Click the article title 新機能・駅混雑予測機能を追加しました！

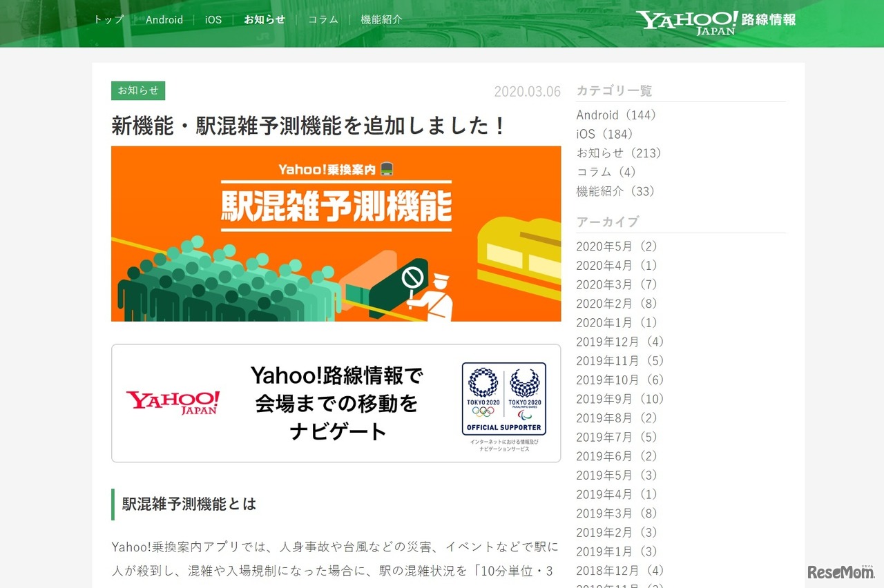coord(309,126)
